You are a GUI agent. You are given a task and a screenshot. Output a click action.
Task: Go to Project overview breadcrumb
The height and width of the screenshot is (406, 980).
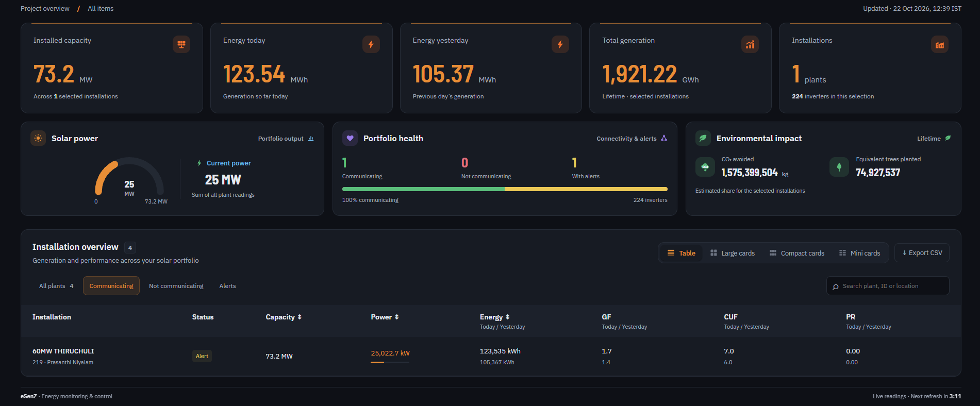45,9
